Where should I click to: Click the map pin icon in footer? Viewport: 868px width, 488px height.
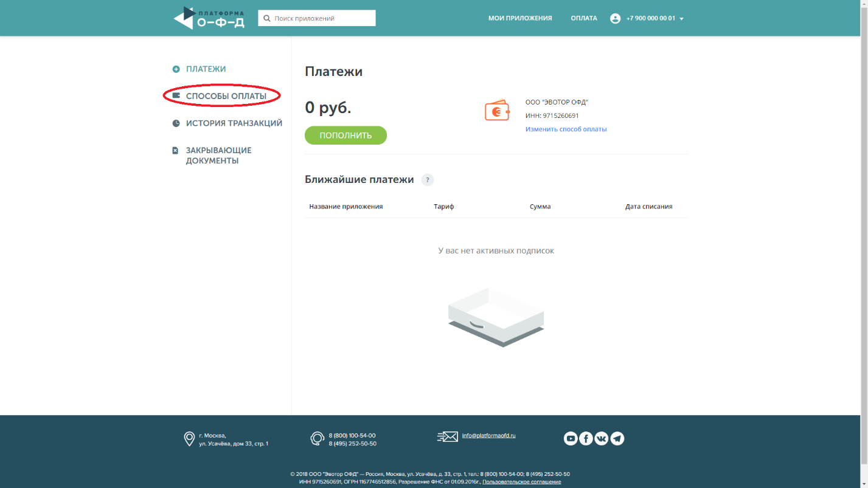(189, 439)
